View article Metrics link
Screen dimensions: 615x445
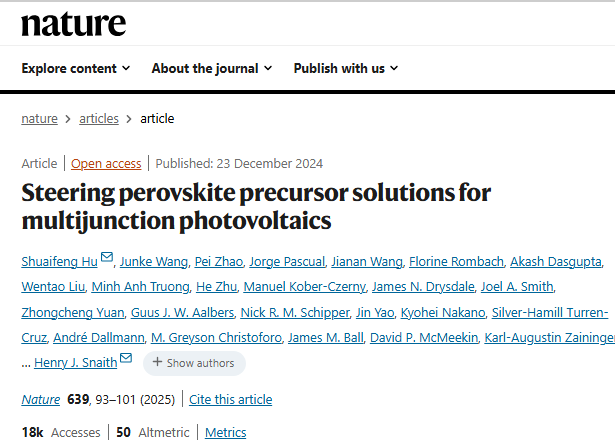pos(226,432)
